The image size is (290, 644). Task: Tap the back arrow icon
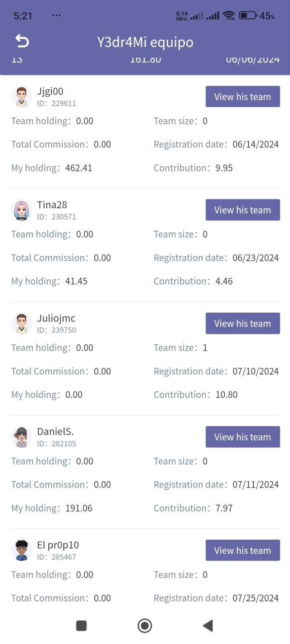coord(22,42)
